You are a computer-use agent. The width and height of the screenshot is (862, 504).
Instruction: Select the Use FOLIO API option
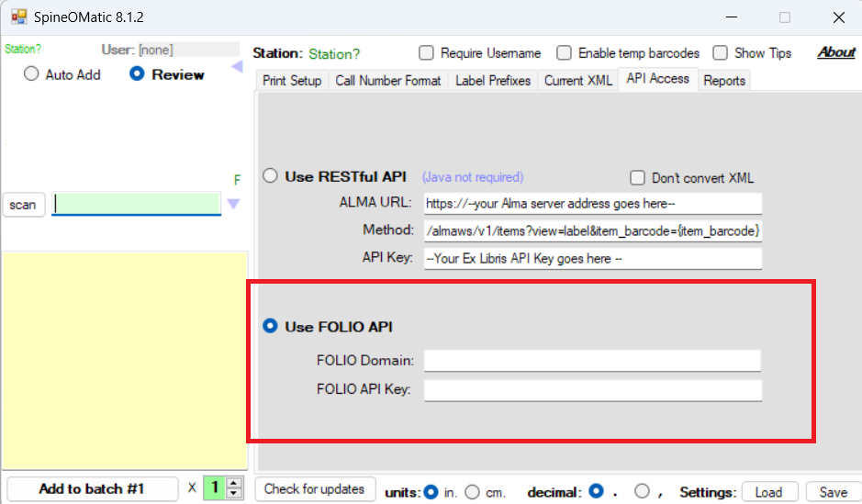click(271, 326)
